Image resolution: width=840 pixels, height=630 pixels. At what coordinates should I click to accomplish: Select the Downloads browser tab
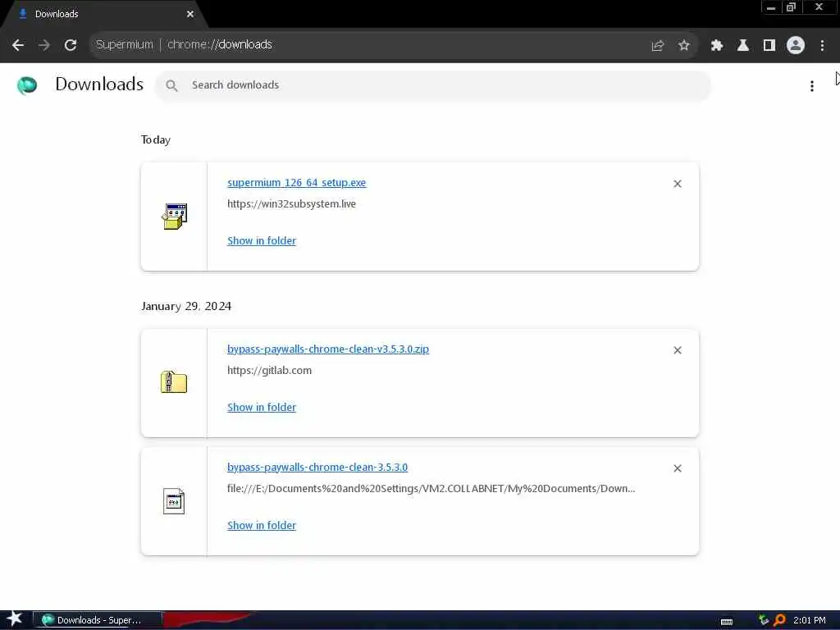[x=104, y=14]
